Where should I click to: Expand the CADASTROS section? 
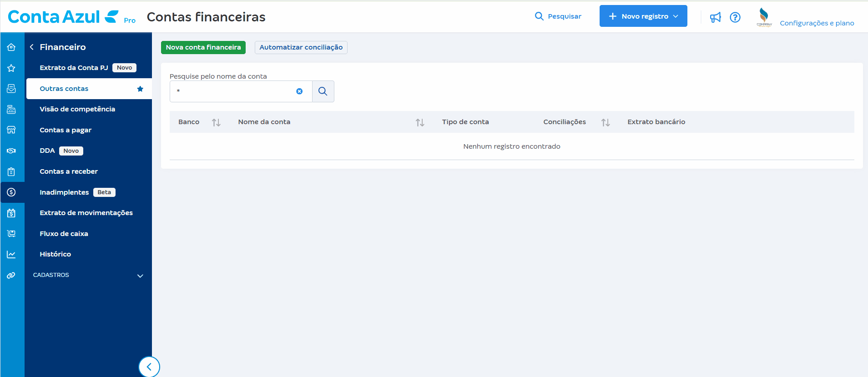[x=140, y=276]
